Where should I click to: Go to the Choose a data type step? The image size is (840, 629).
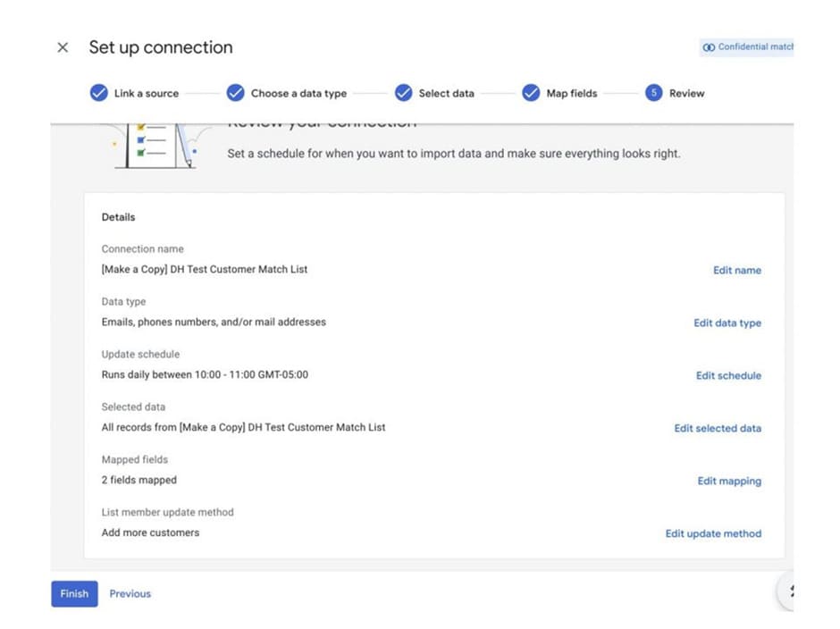click(x=298, y=93)
